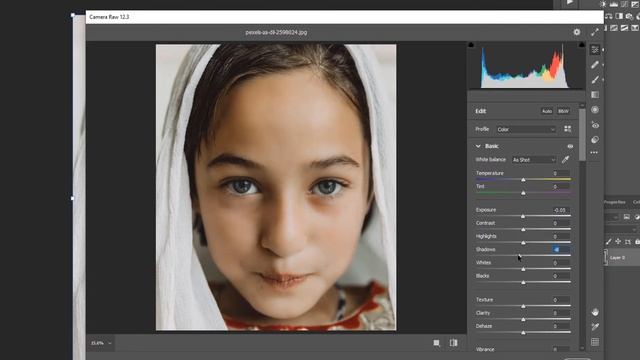Click the Highlights slider handle

523,243
